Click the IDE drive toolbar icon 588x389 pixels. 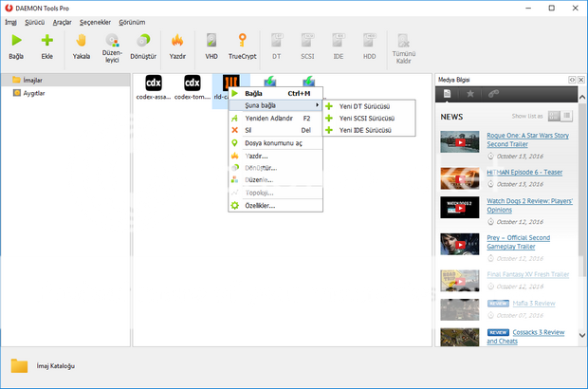(x=339, y=40)
